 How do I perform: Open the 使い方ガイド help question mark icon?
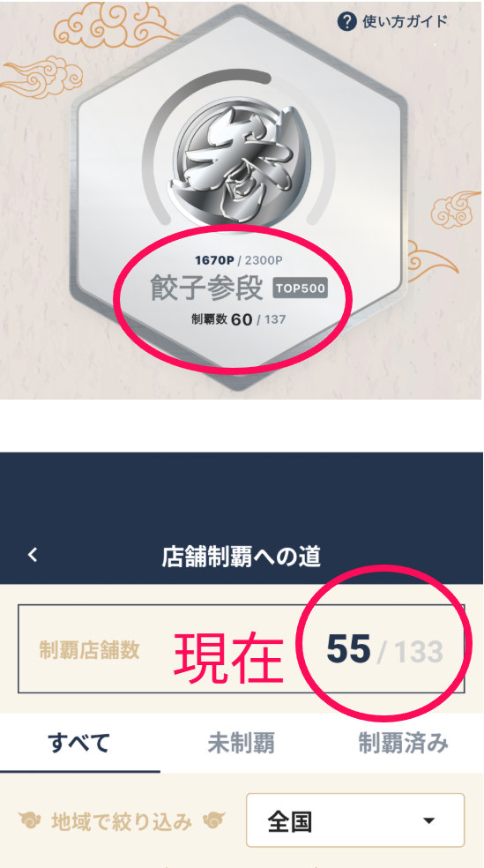pyautogui.click(x=346, y=22)
